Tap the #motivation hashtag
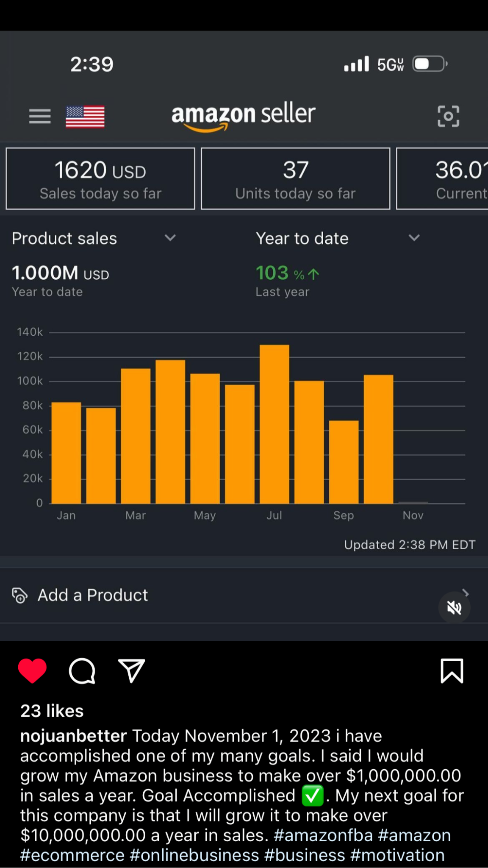The height and width of the screenshot is (868, 488). tap(397, 855)
